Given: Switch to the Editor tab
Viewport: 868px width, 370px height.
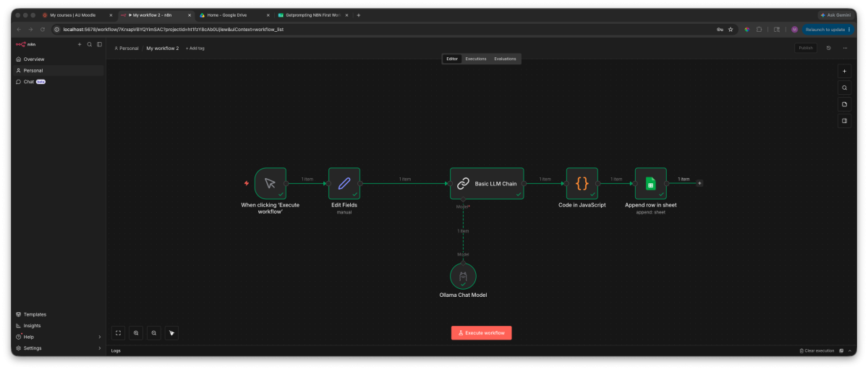Looking at the screenshot, I should (x=452, y=59).
